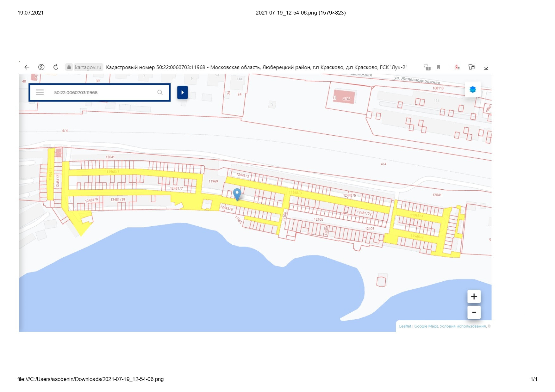Click parcel label 12481/29

[118, 199]
